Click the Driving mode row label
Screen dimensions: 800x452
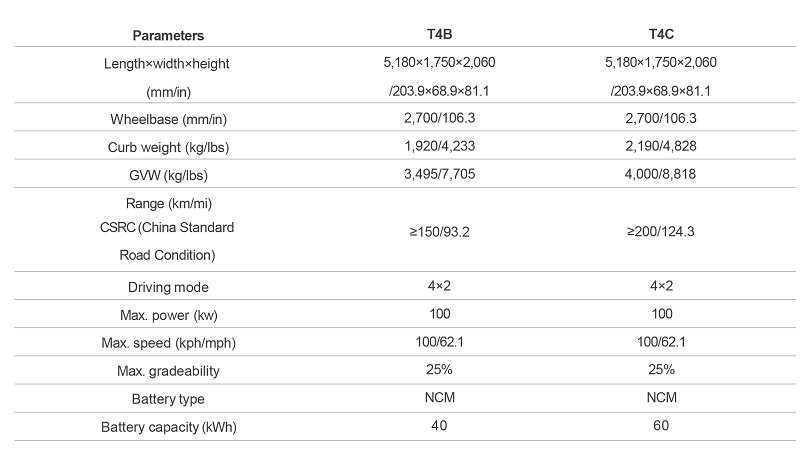tap(167, 287)
